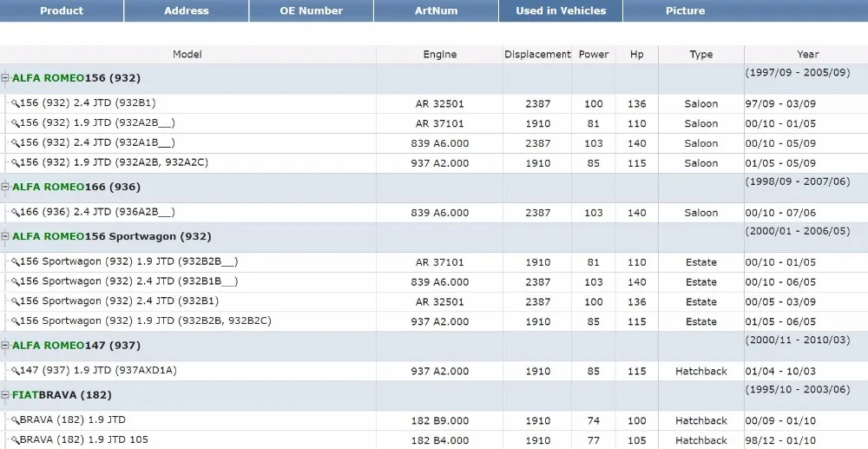The width and height of the screenshot is (868, 449).
Task: Click magnifier icon for 156 (932) 2.4 JTD (932B1)
Action: click(15, 103)
